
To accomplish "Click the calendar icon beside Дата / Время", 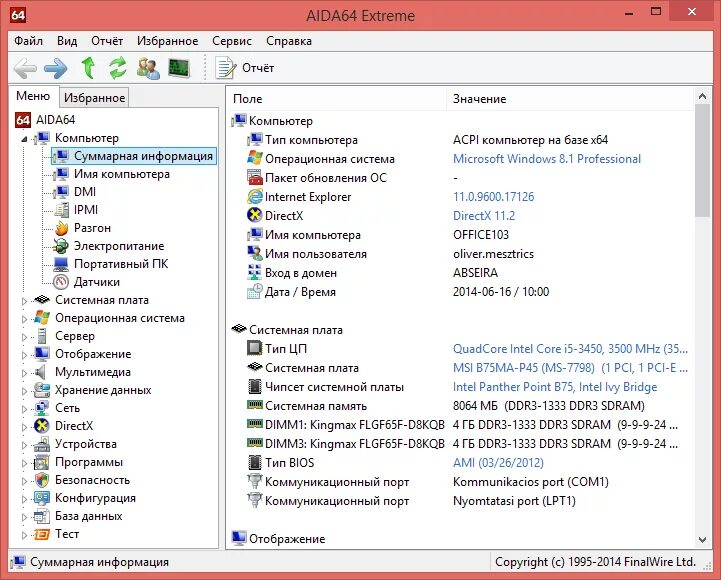I will pyautogui.click(x=255, y=292).
